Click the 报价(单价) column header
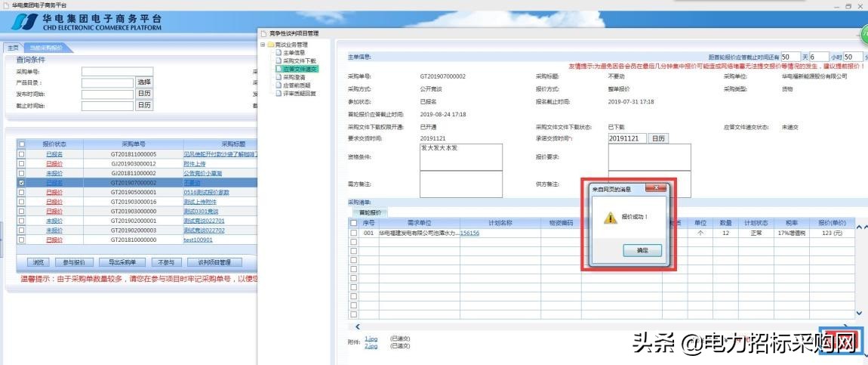868x365 pixels. (x=832, y=223)
